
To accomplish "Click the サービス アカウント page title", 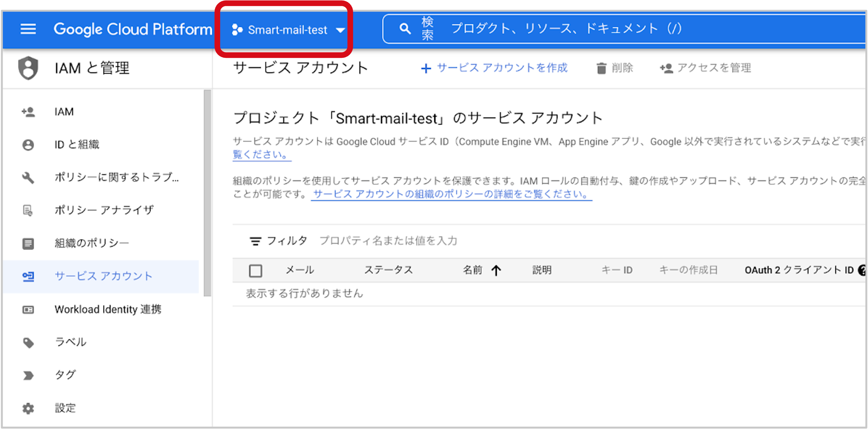I will [300, 68].
